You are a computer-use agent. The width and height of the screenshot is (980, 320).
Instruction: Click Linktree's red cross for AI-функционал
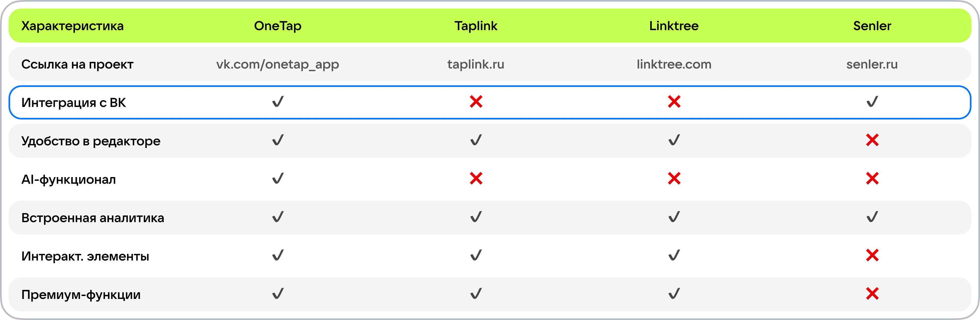674,179
